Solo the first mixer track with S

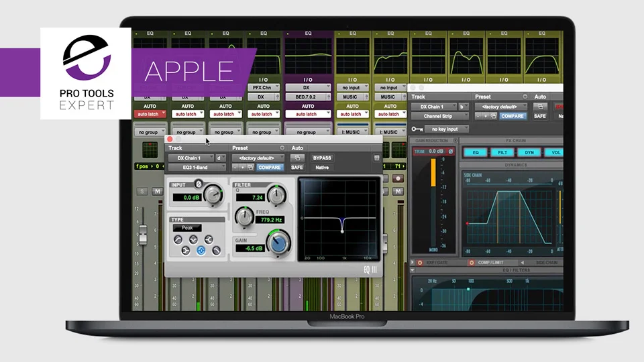click(x=142, y=191)
